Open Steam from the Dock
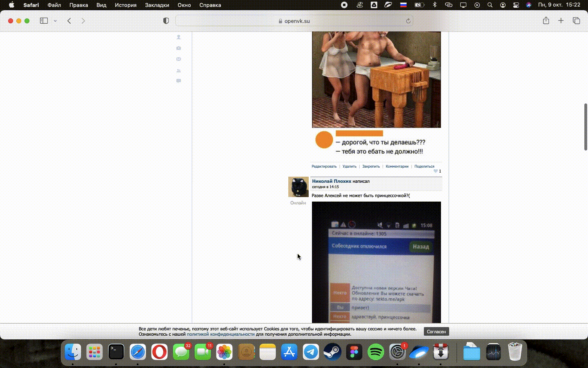This screenshot has height=368, width=588. 332,352
